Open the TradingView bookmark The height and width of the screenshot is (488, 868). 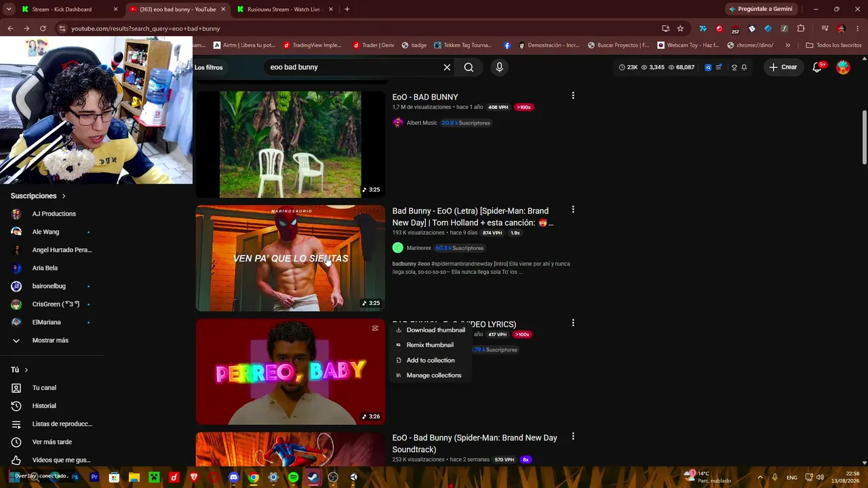(x=312, y=45)
